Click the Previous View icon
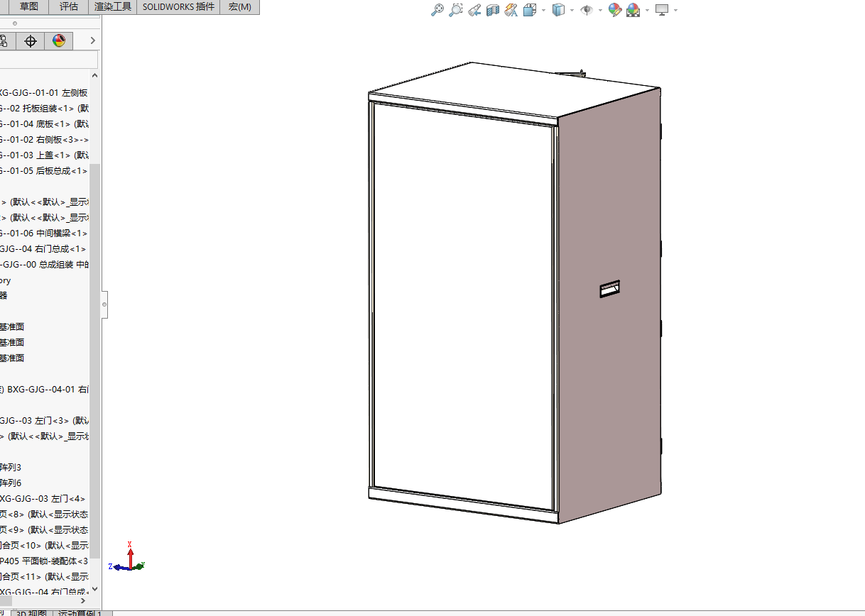This screenshot has width=865, height=616. (x=475, y=10)
